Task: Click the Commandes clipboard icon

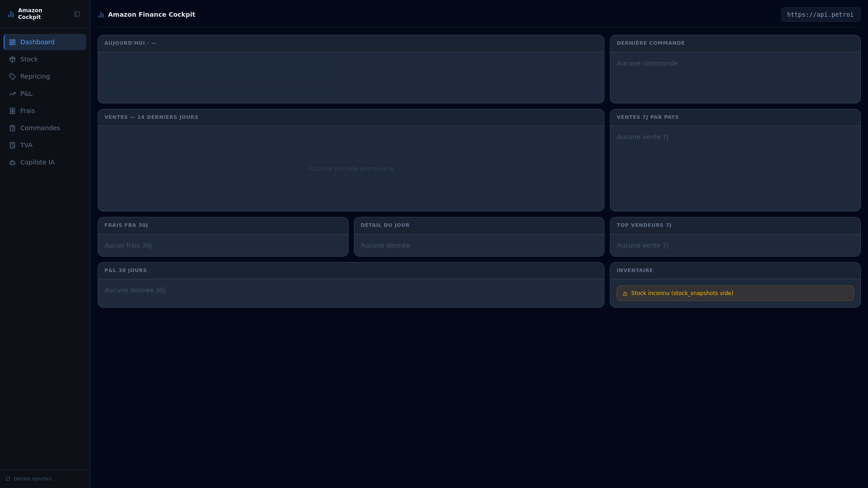Action: 13,128
